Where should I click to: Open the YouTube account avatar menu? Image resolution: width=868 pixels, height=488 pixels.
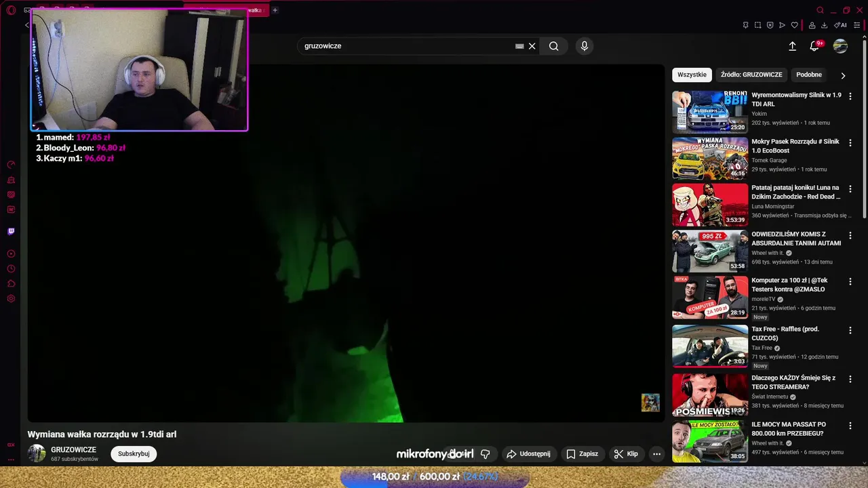(840, 46)
